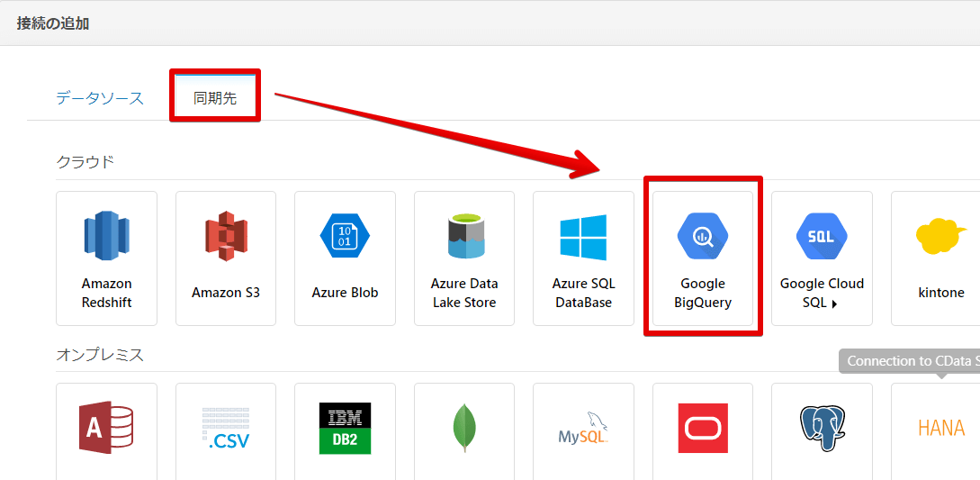Pick the IBM DB2 database icon
Screen dimensions: 980x480
point(345,428)
